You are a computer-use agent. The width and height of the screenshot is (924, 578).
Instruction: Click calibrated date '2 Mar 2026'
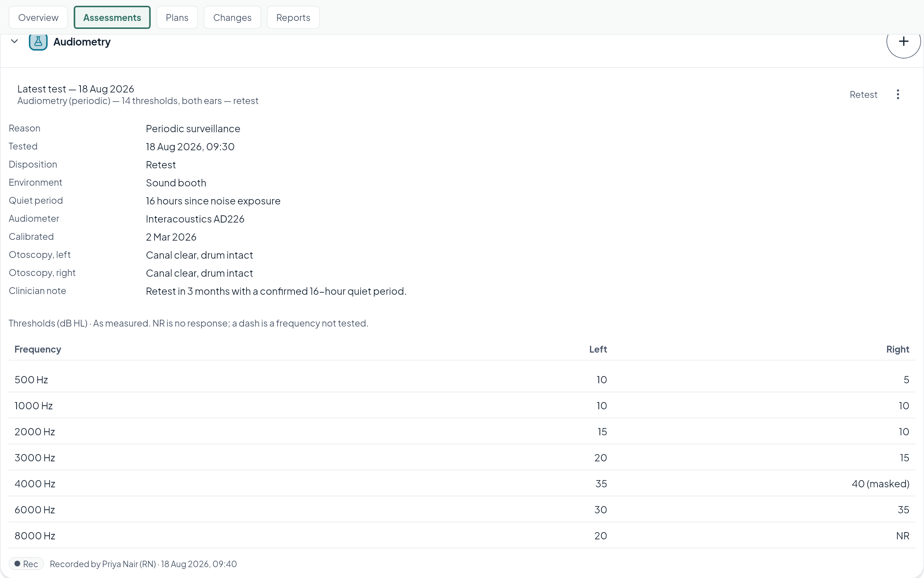tap(171, 237)
